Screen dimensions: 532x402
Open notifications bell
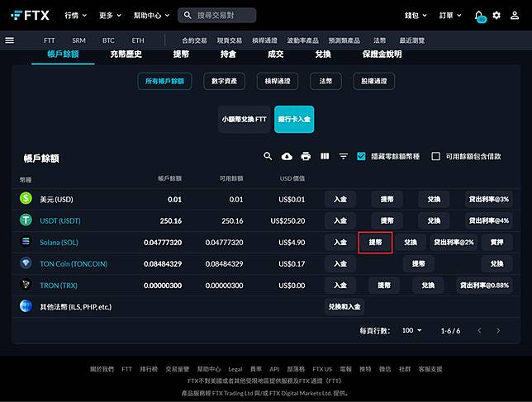pyautogui.click(x=479, y=16)
